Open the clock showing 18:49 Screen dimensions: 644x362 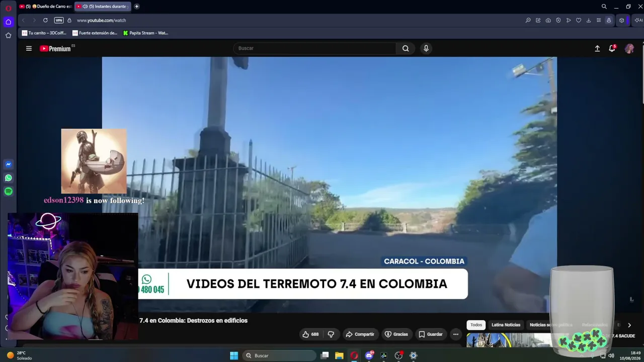[631, 355]
